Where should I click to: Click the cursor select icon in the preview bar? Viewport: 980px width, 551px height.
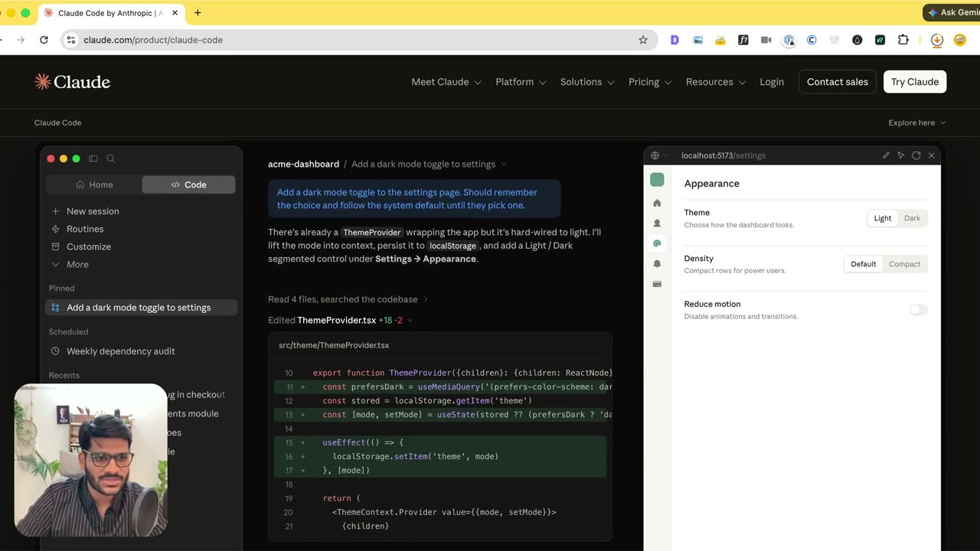pos(901,155)
